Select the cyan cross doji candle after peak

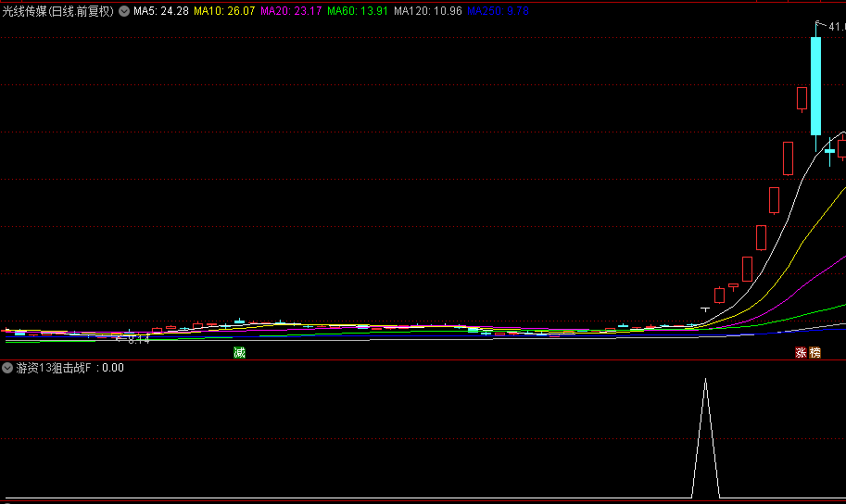coord(830,151)
